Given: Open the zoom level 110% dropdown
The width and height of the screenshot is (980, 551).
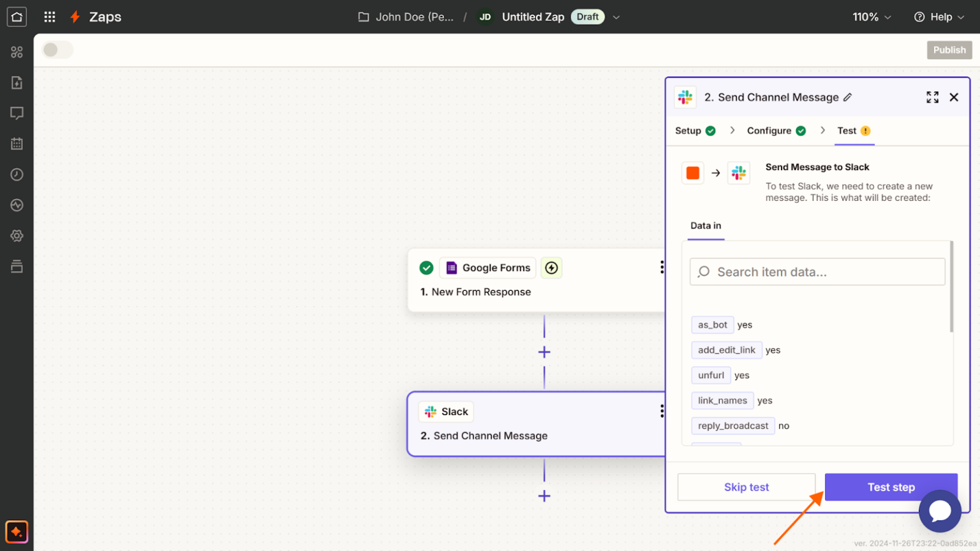Looking at the screenshot, I should [x=872, y=17].
